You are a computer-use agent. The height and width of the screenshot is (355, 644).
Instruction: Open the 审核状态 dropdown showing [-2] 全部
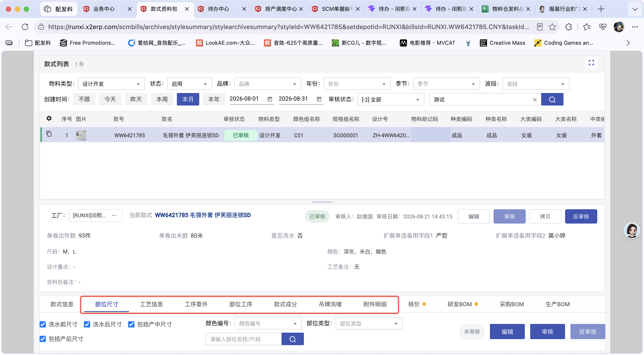[x=391, y=99]
